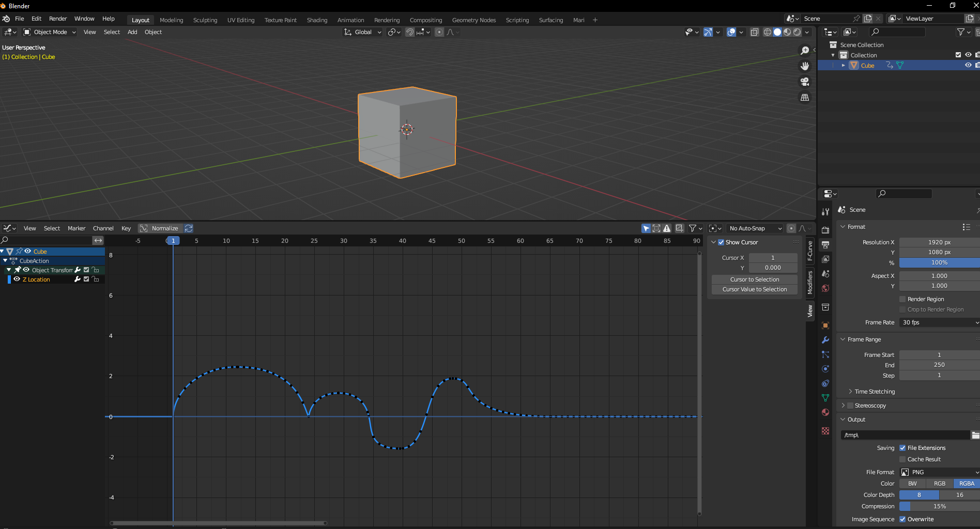
Task: Open the Material properties tab
Action: [x=825, y=412]
